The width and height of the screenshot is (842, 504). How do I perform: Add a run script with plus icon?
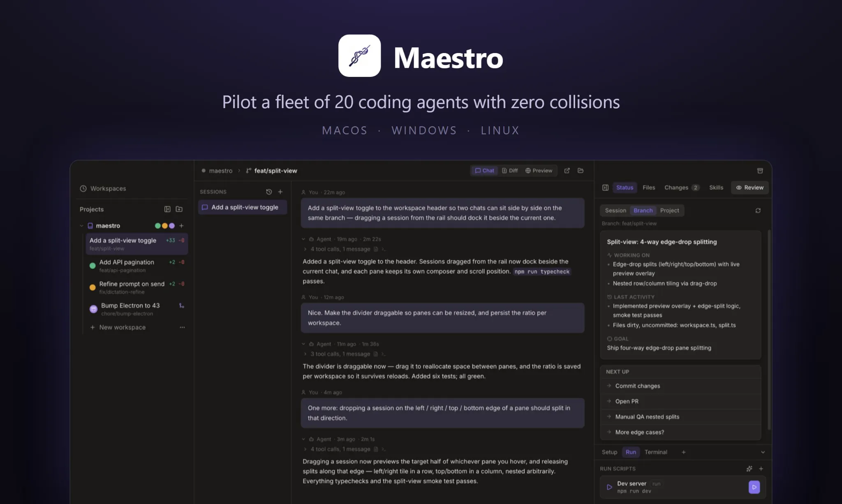761,469
